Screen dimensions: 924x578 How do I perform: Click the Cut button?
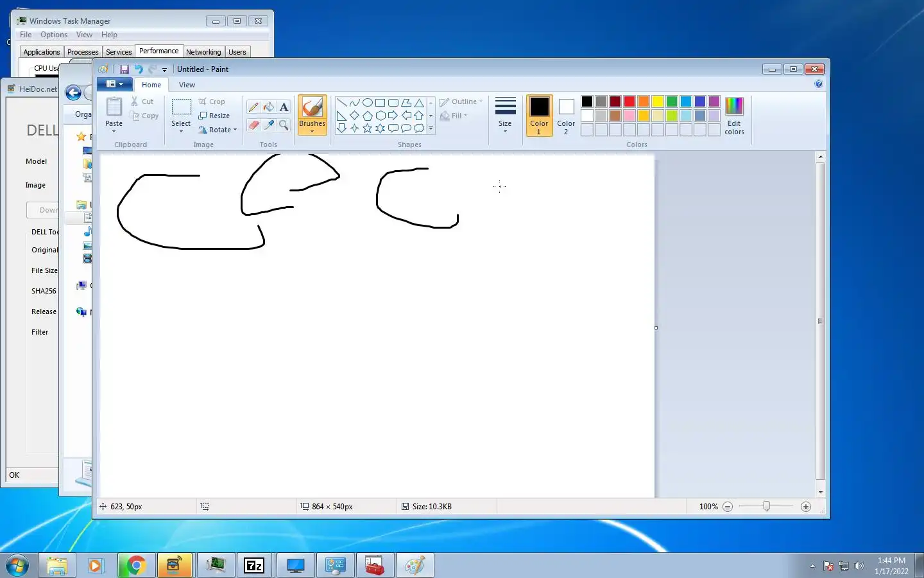142,101
